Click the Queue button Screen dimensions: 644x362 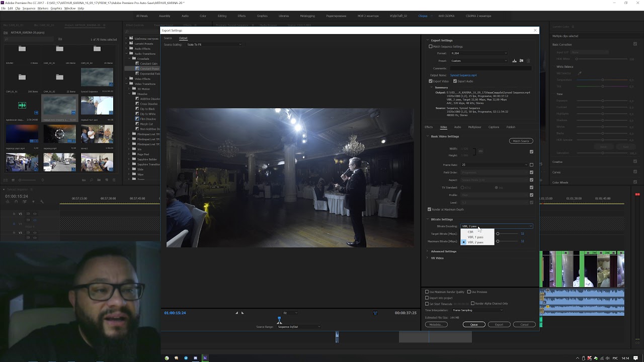474,325
